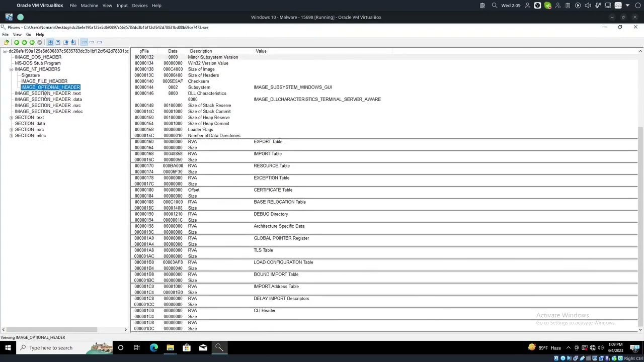The width and height of the screenshot is (644, 362).
Task: Select SECTION .data in the tree
Action: 30,124
